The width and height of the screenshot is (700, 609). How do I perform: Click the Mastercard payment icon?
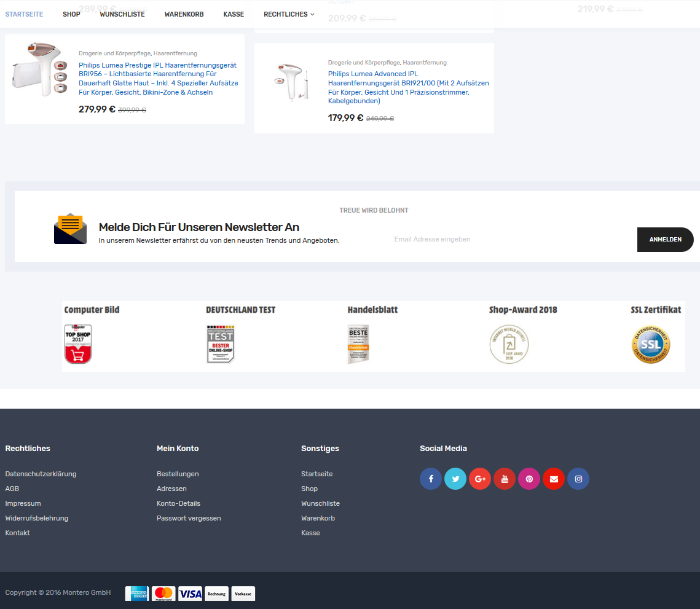[x=163, y=594]
